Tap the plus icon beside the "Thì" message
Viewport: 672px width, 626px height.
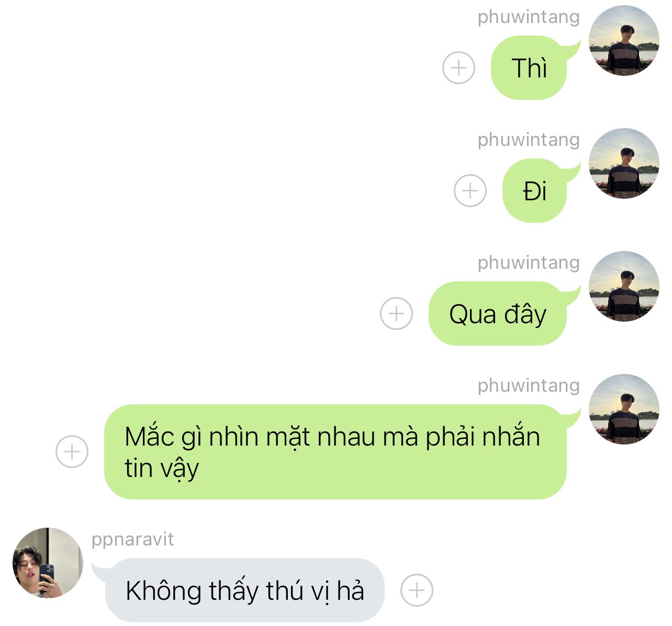click(458, 68)
